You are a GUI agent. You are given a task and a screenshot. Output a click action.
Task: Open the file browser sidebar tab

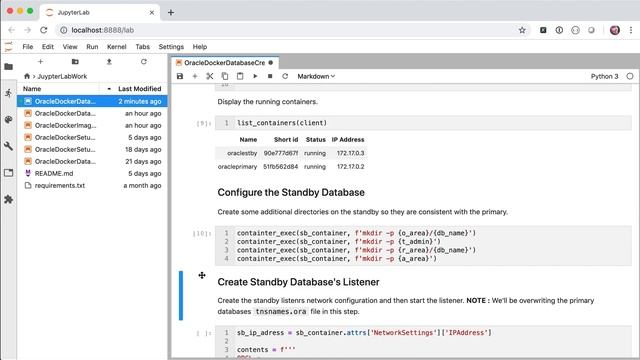(x=9, y=67)
